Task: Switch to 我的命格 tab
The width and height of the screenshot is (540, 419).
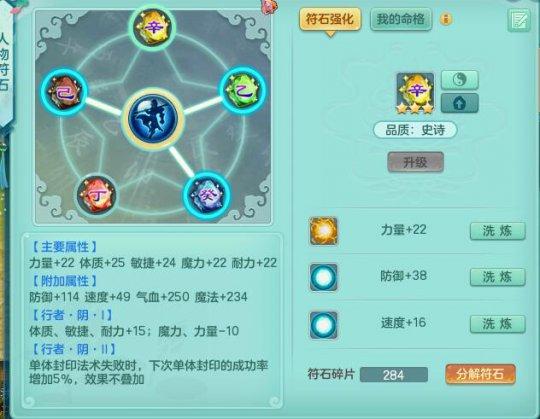Action: 401,19
